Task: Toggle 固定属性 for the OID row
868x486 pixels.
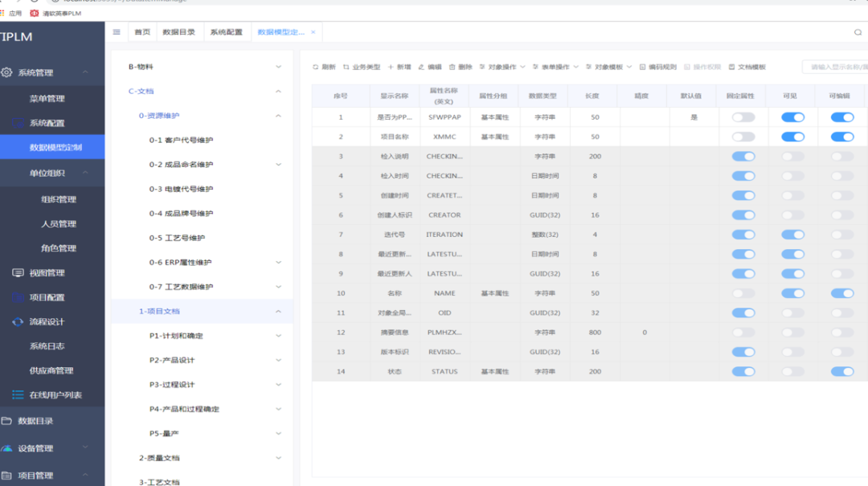Action: click(743, 312)
